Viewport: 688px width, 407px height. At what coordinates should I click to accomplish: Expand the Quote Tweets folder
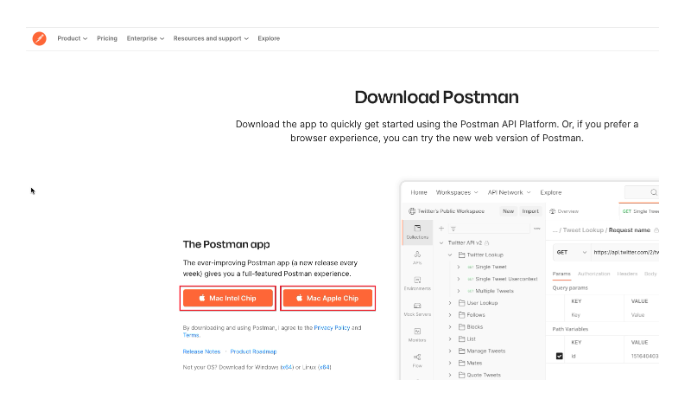[450, 375]
